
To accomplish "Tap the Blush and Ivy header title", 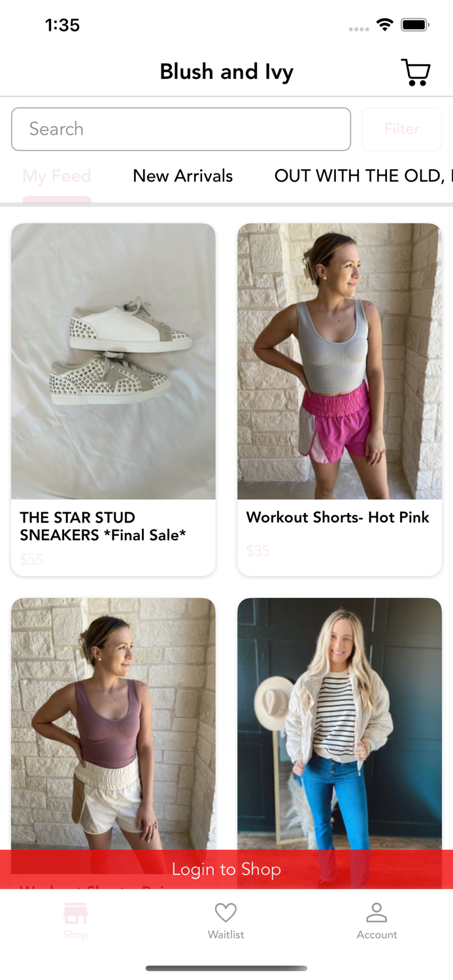I will [x=226, y=71].
